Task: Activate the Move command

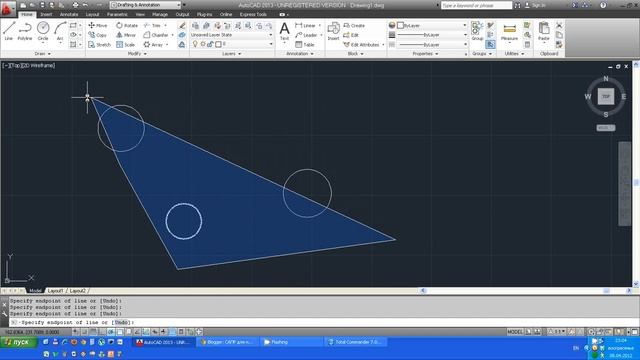Action: (98, 25)
